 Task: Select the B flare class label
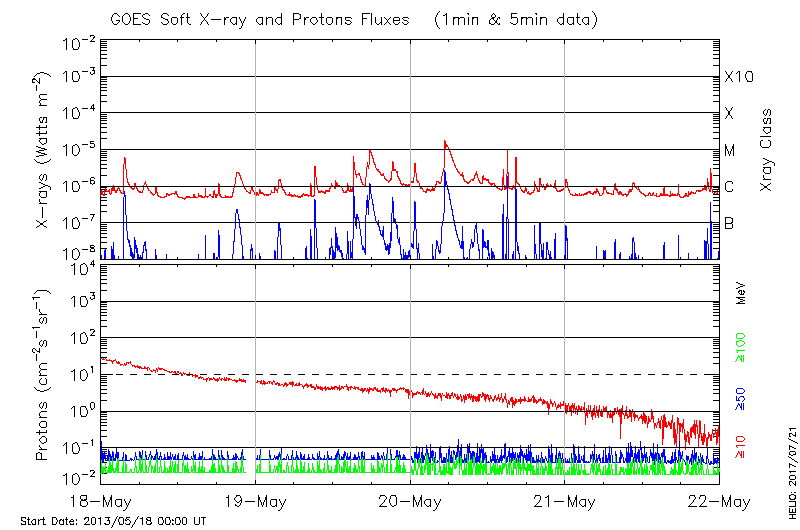(729, 223)
